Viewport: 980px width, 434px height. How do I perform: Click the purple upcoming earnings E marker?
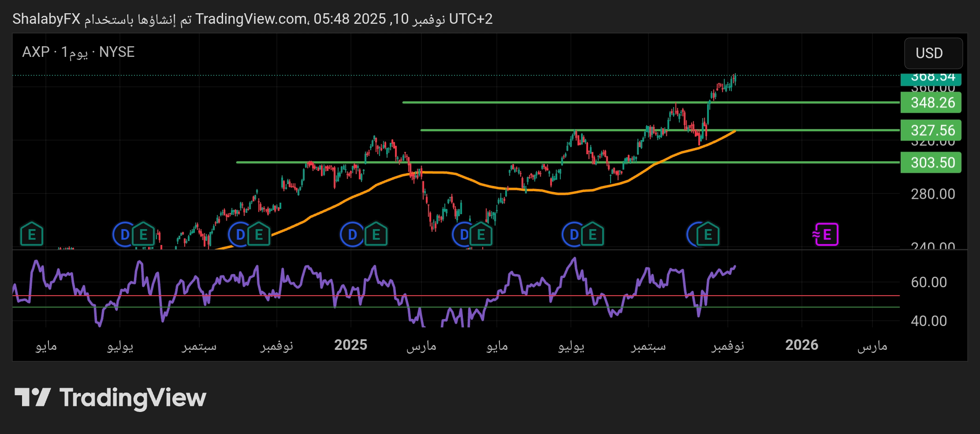(826, 234)
